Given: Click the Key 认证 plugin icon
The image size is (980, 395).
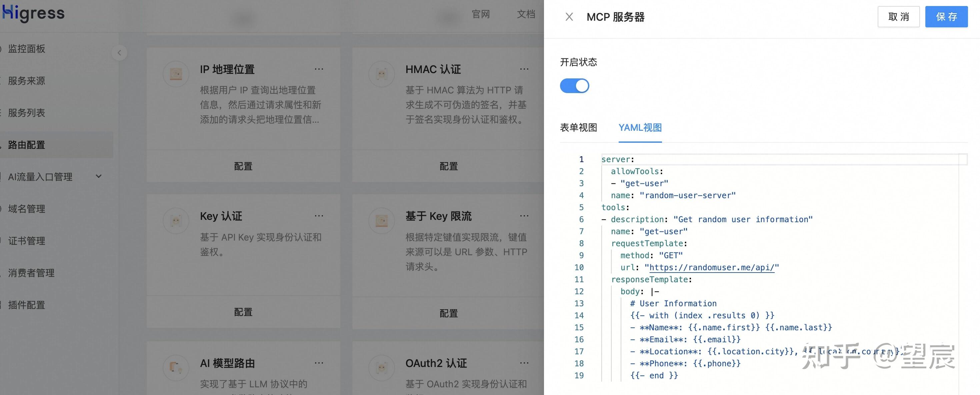Looking at the screenshot, I should [175, 220].
